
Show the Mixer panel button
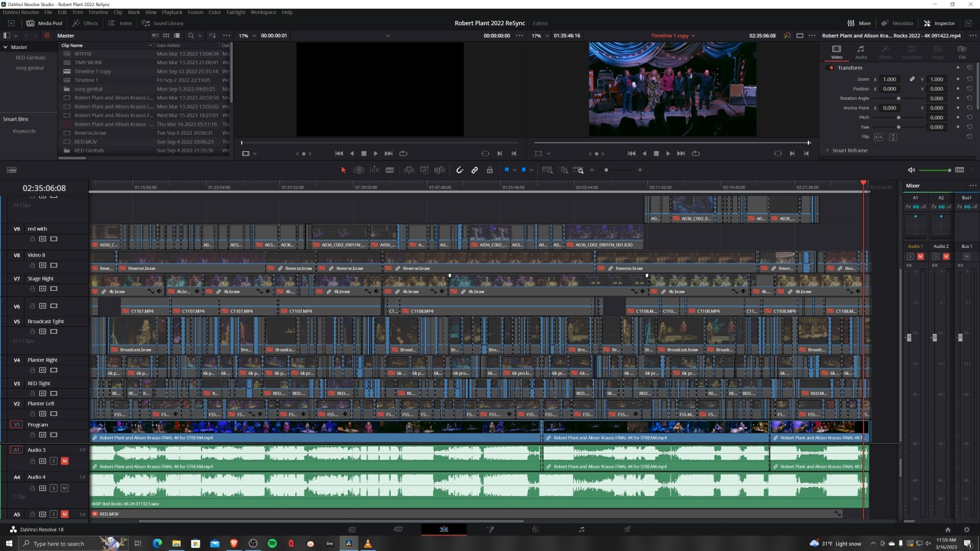coord(859,23)
